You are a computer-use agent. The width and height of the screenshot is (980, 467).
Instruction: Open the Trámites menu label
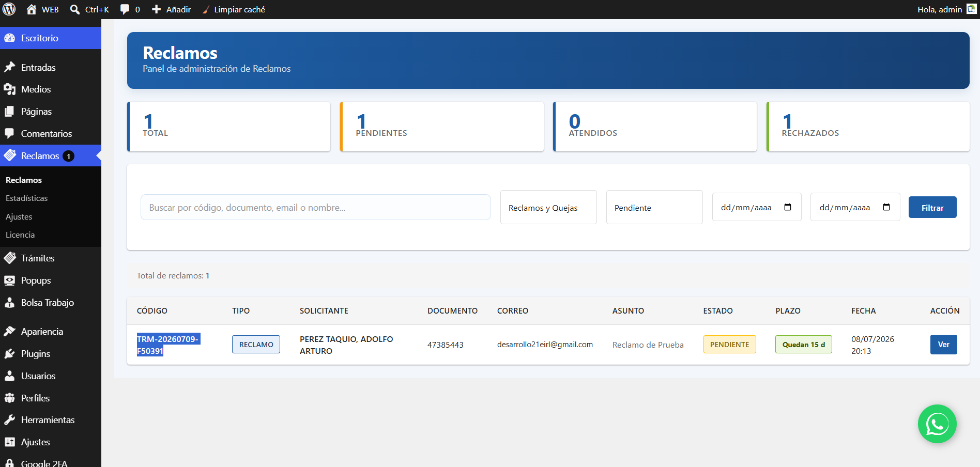click(x=38, y=258)
